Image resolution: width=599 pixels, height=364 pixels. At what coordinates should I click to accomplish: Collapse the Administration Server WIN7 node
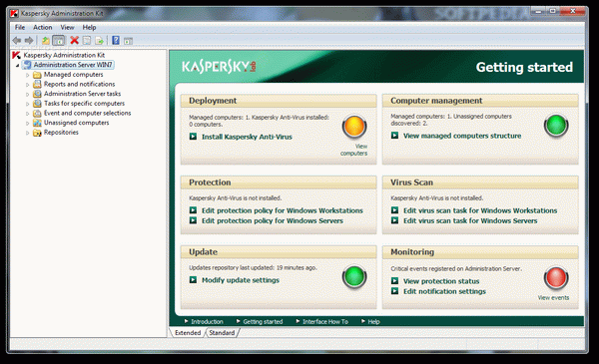(17, 65)
